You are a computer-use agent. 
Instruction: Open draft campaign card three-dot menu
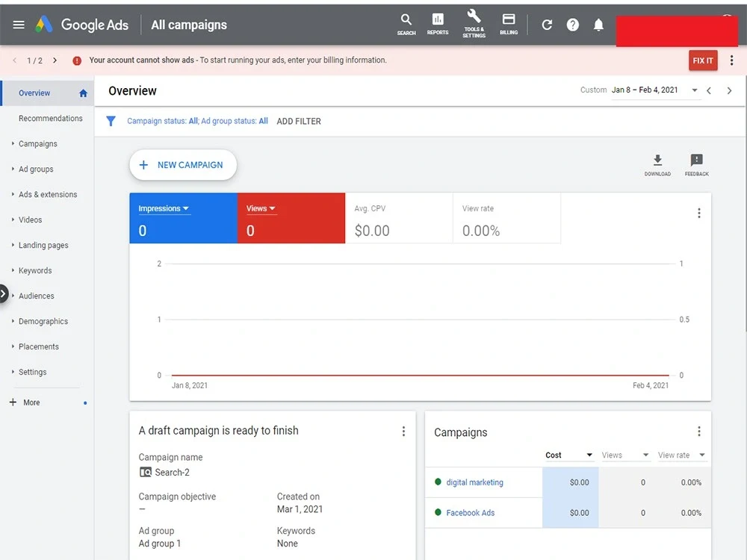[403, 431]
